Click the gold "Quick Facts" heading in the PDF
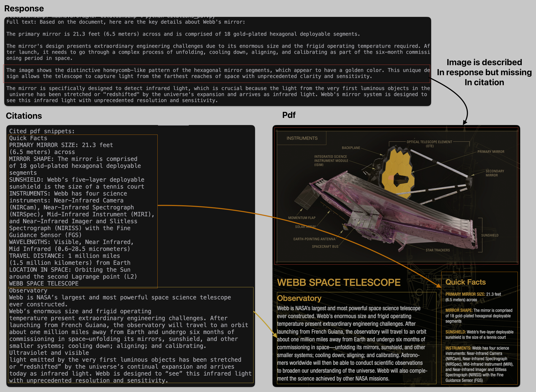Screen dimensions: 536x392 point(466,282)
